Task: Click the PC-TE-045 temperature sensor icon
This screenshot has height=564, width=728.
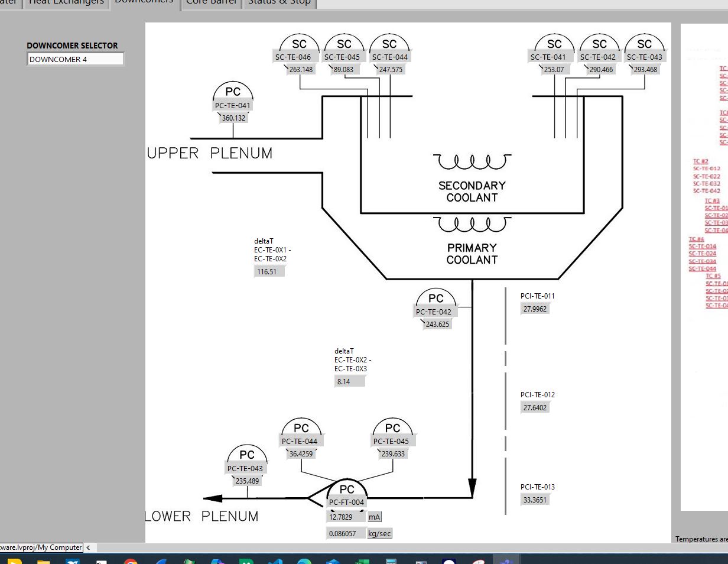Action: [x=393, y=429]
